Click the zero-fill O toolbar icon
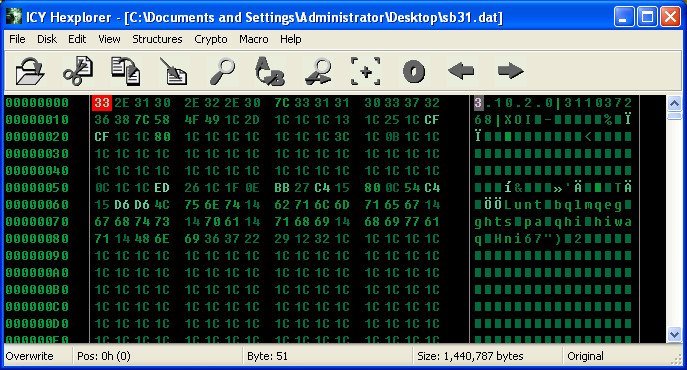 coord(414,71)
